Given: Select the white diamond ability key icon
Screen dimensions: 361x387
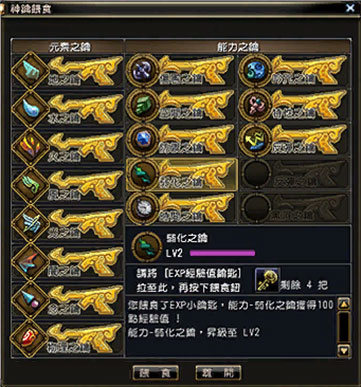Looking at the screenshot, I should (x=143, y=209).
